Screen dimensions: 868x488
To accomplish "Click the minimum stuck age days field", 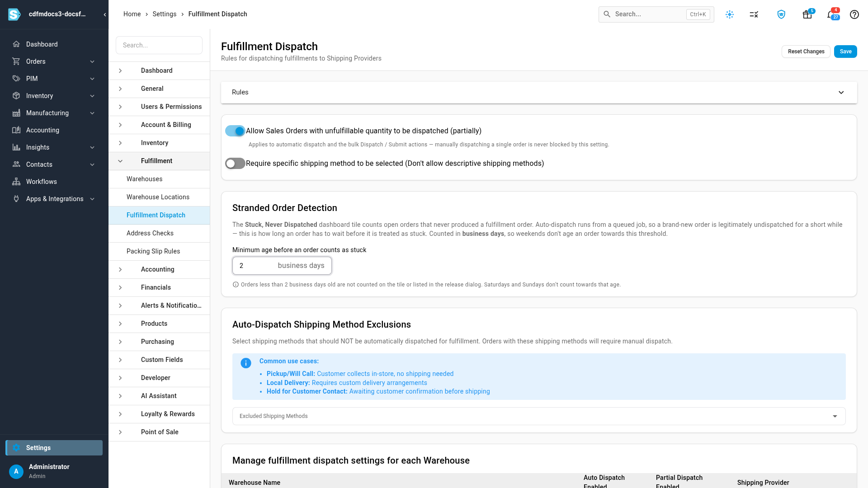I will 282,266.
